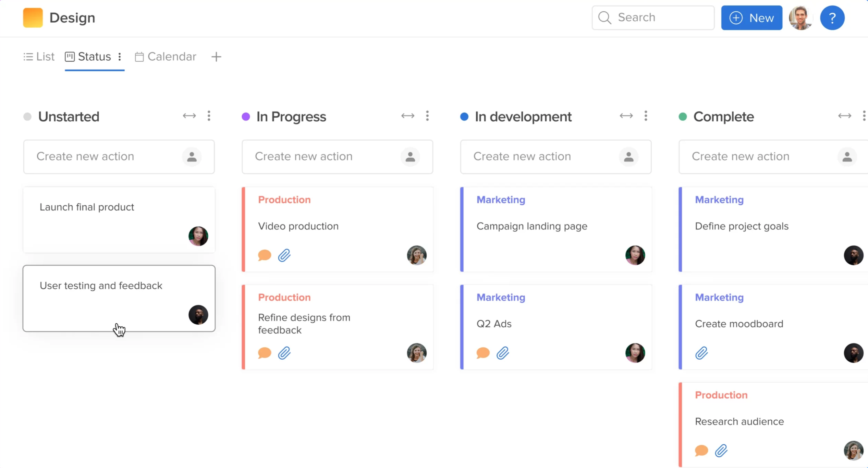Toggle width arrows for In Progress column

pyautogui.click(x=407, y=116)
